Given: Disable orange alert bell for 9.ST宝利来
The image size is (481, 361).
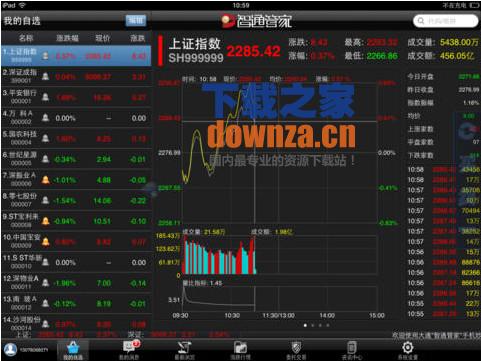Looking at the screenshot, I should pyautogui.click(x=46, y=221).
